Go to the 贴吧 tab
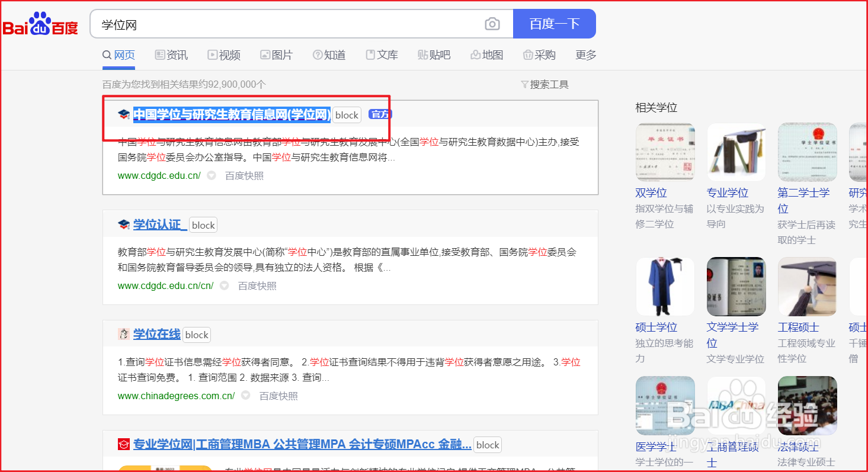This screenshot has width=868, height=472. point(434,55)
